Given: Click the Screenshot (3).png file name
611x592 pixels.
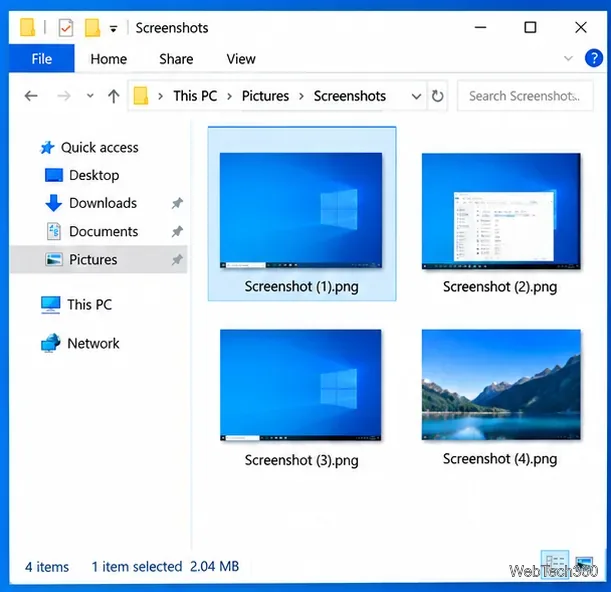Looking at the screenshot, I should pyautogui.click(x=302, y=461).
